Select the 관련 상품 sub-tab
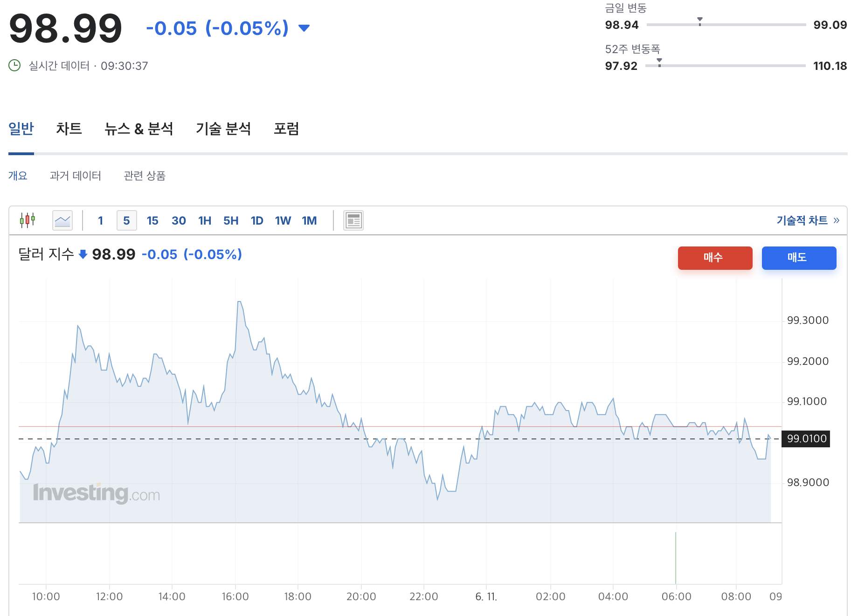Viewport: 858px width, 616px height. 145,176
